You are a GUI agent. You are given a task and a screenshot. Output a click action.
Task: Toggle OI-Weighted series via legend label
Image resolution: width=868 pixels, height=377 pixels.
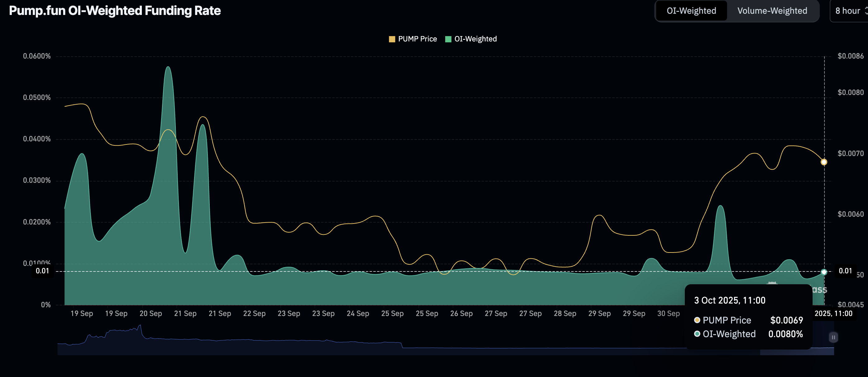[475, 39]
